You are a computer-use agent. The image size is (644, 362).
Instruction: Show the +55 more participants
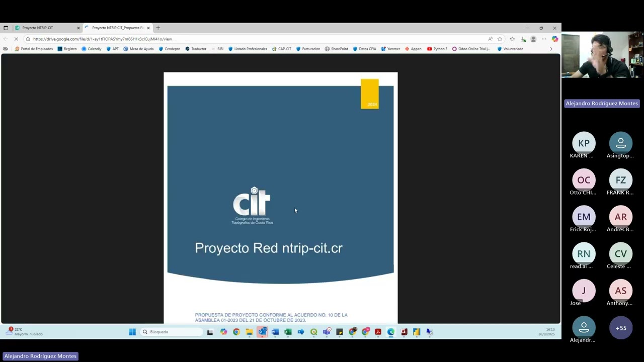pos(621,328)
